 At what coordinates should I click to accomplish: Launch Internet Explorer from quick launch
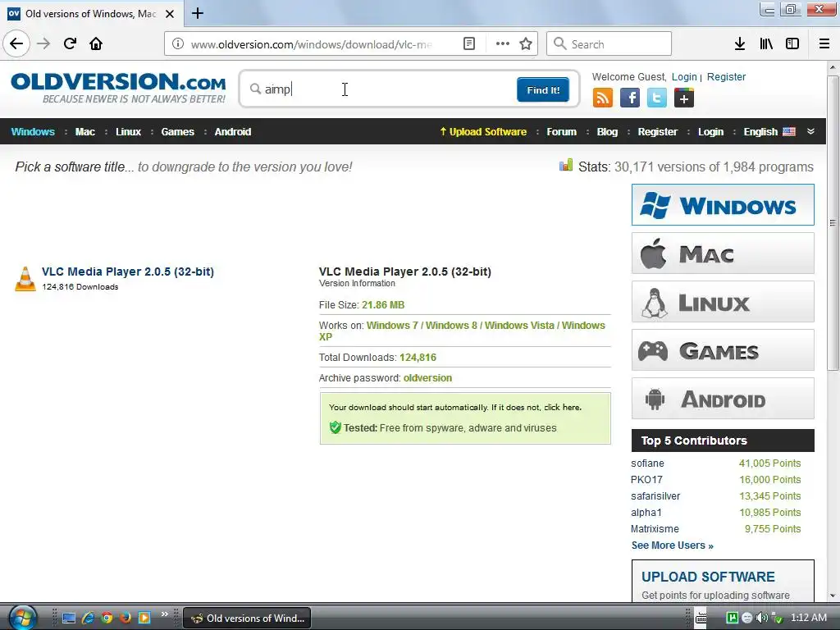pyautogui.click(x=88, y=619)
